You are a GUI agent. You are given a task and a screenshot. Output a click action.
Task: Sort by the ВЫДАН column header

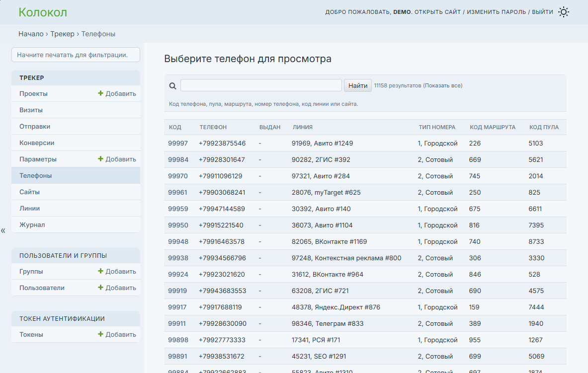click(269, 128)
